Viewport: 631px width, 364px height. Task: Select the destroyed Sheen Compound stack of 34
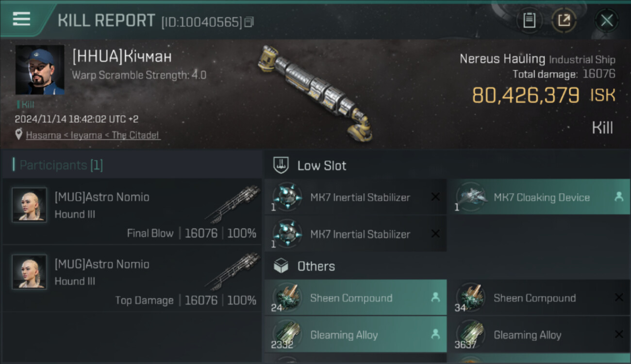(x=538, y=298)
